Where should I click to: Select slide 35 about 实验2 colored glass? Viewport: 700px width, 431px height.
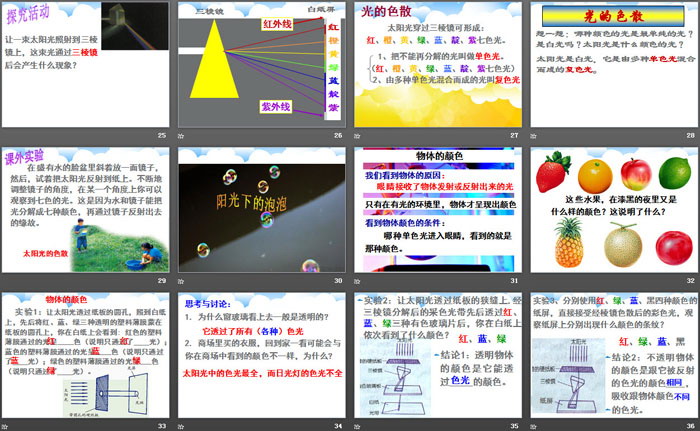click(x=438, y=356)
